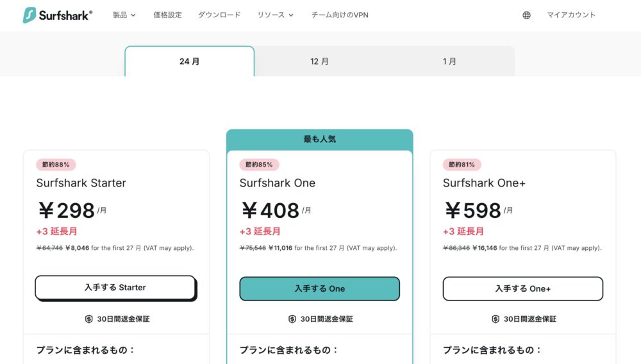Click the 節約88% badge
The height and width of the screenshot is (364, 641).
56,165
